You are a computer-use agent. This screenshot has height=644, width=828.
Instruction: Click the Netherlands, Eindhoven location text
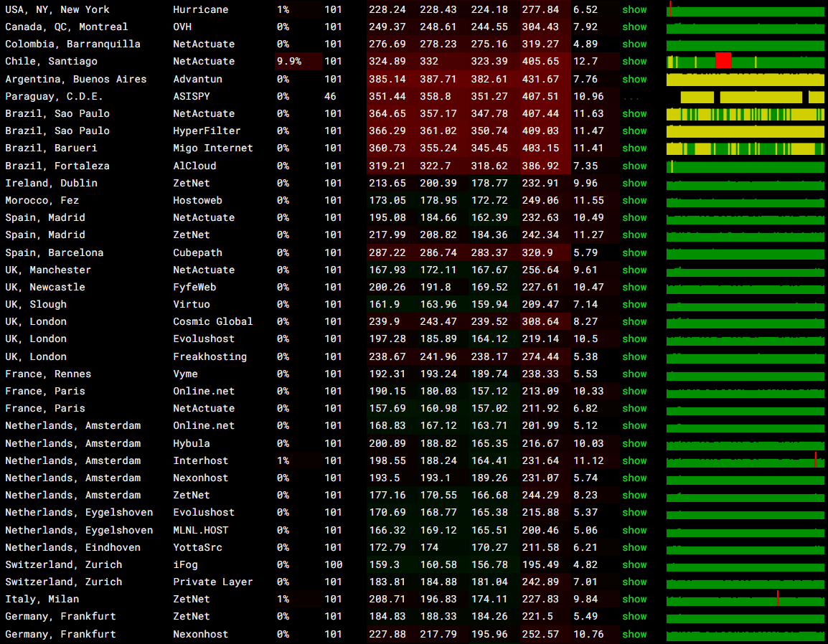pos(73,547)
